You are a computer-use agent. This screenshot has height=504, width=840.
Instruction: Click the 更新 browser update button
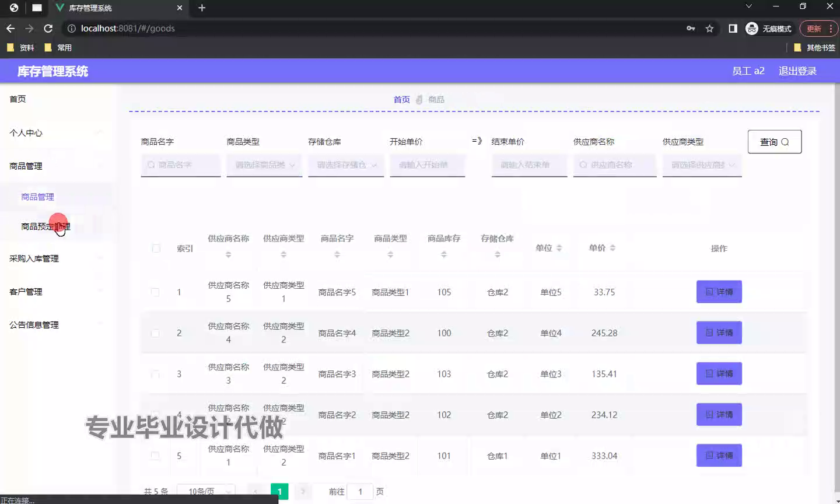pos(819,28)
